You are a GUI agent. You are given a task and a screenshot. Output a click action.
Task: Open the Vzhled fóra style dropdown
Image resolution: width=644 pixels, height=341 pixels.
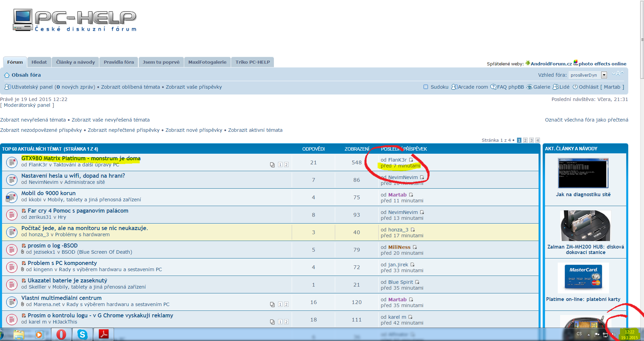pyautogui.click(x=604, y=75)
